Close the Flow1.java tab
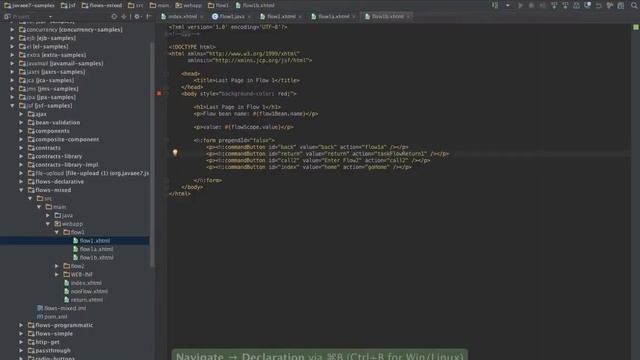This screenshot has width=640, height=360. (249, 17)
